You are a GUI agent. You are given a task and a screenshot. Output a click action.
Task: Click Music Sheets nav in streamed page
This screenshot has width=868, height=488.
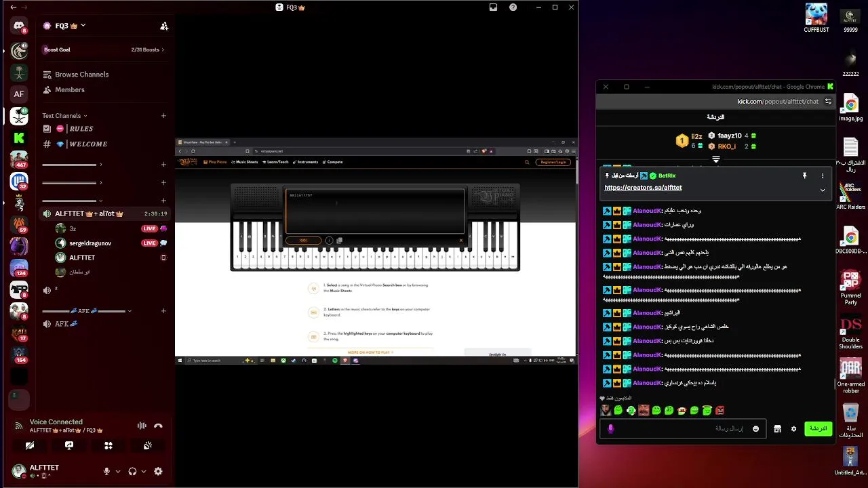(x=245, y=162)
